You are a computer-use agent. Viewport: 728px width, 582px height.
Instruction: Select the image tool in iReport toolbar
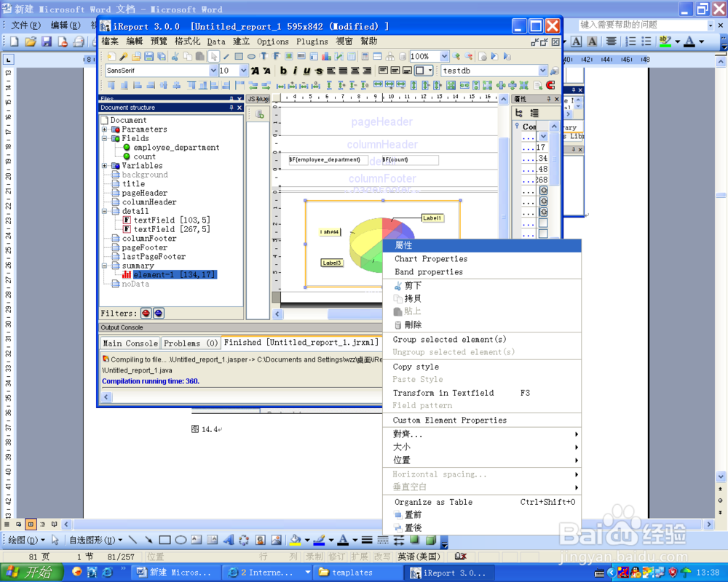point(289,57)
